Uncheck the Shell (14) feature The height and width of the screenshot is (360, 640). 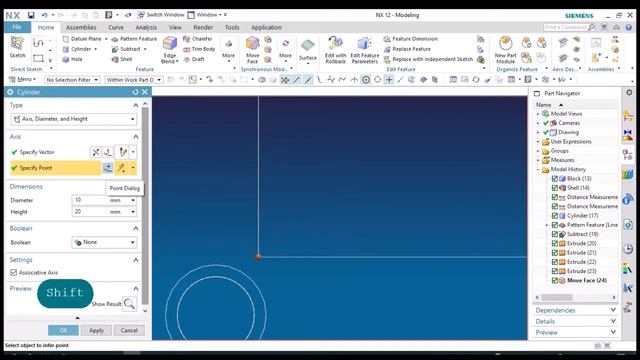point(555,188)
